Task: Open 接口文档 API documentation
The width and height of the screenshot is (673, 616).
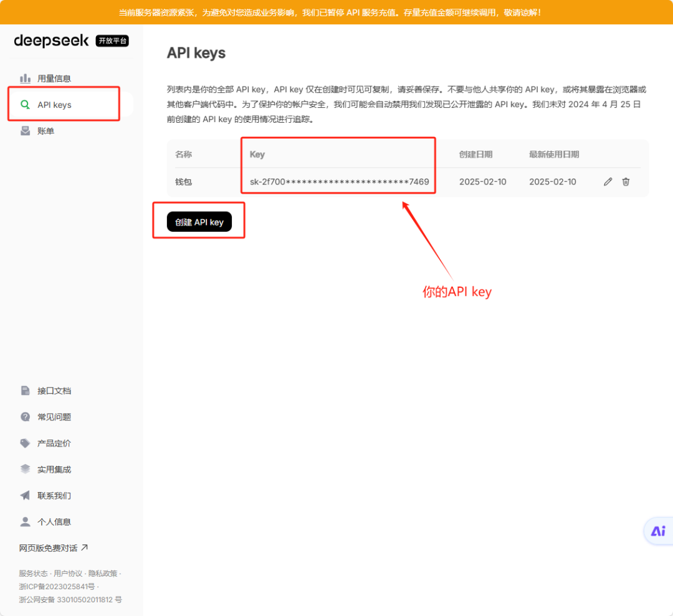Action: pyautogui.click(x=54, y=391)
